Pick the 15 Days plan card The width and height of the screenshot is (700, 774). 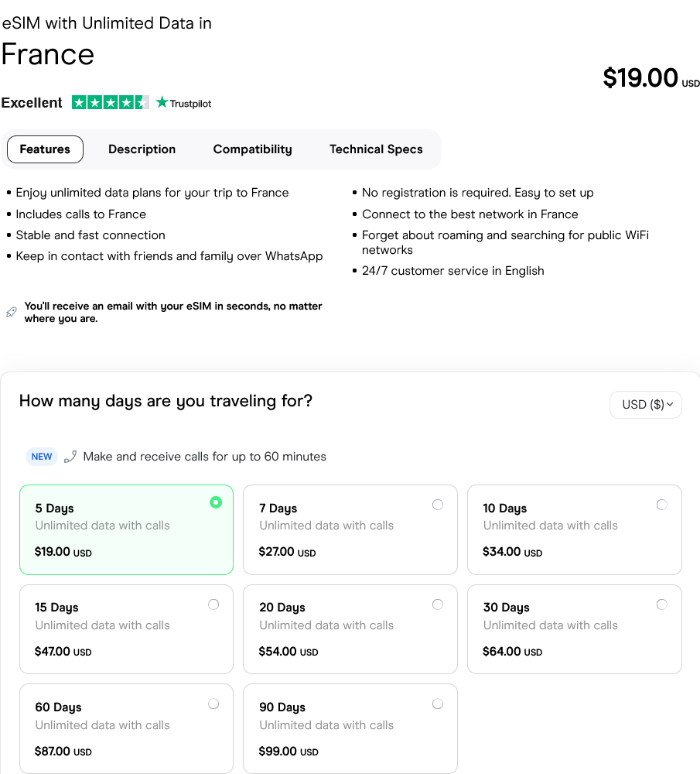point(126,628)
